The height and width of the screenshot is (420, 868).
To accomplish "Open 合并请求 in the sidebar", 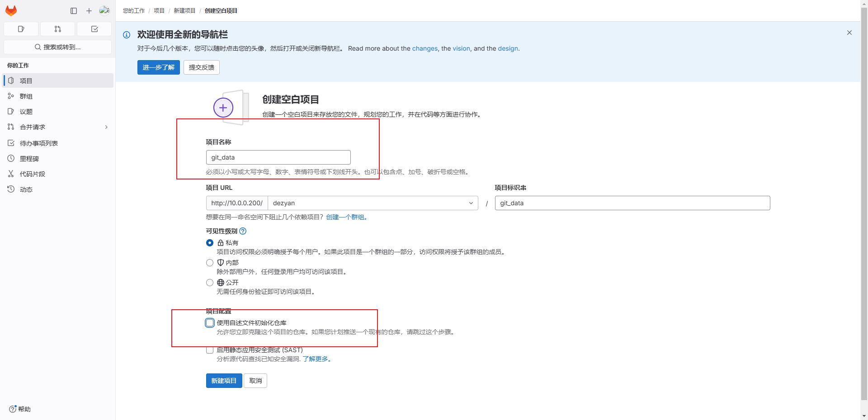I will [58, 127].
